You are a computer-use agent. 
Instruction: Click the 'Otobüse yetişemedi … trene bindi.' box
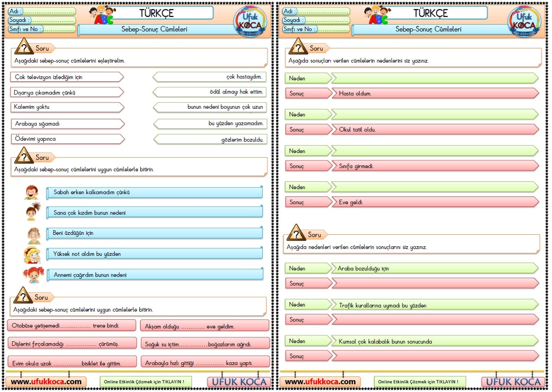click(x=72, y=326)
